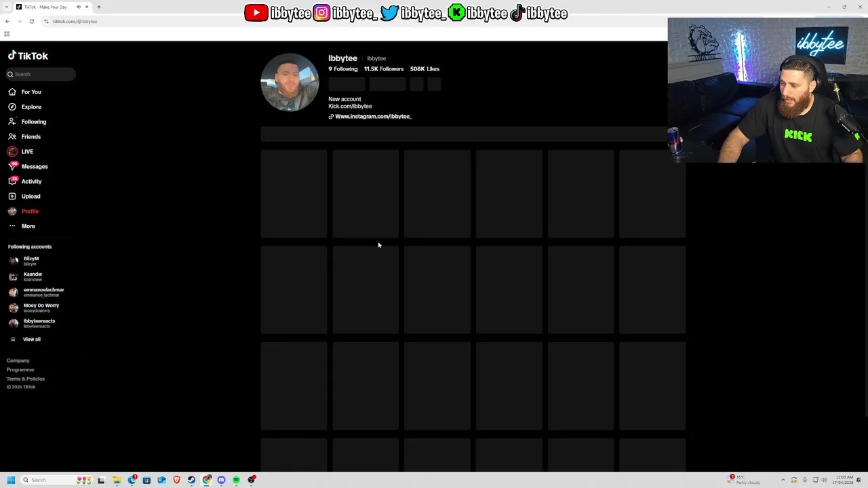Click View all following accounts
868x488 pixels.
[25, 339]
